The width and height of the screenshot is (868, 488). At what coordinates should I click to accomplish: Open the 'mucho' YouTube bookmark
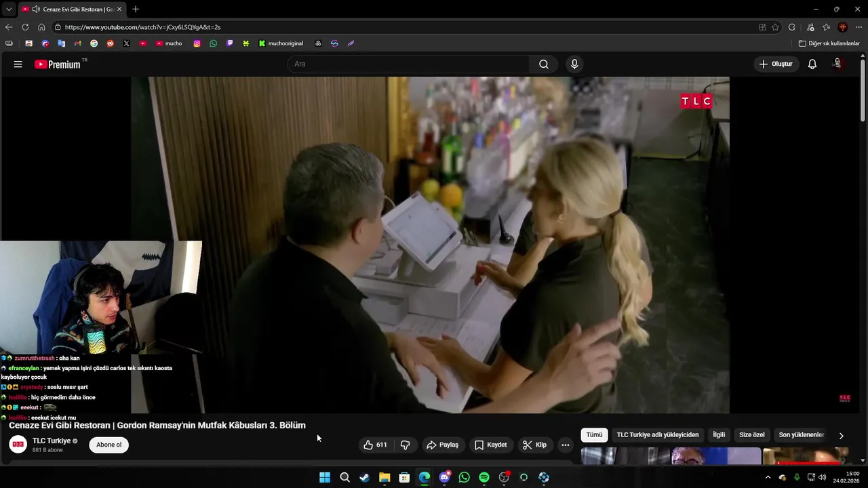pyautogui.click(x=170, y=43)
